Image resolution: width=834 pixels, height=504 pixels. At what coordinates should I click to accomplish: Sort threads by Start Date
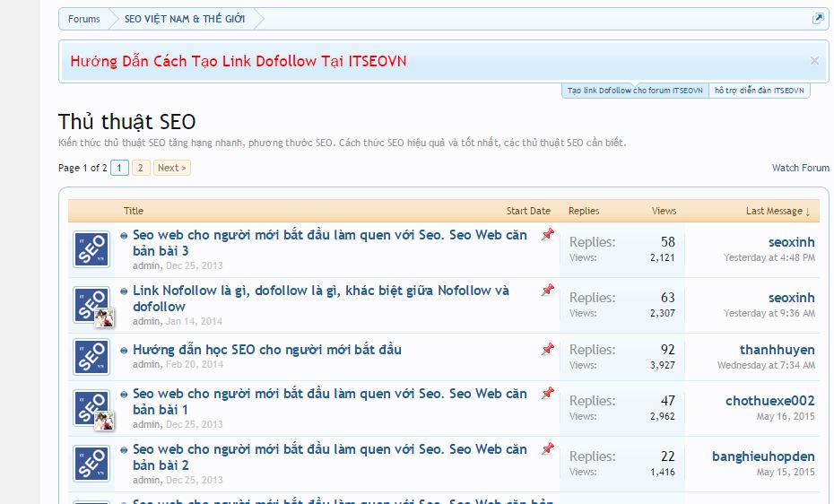click(528, 211)
